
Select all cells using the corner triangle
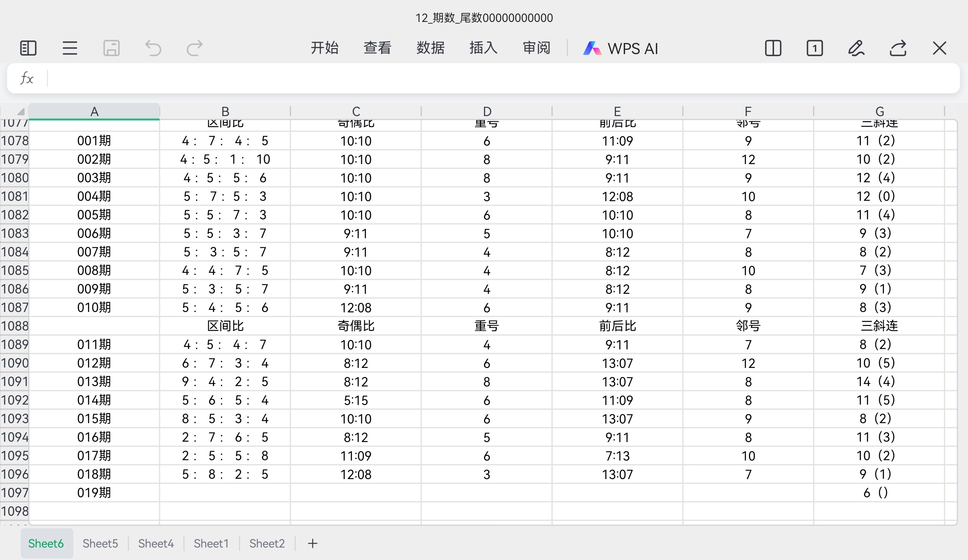(x=20, y=112)
